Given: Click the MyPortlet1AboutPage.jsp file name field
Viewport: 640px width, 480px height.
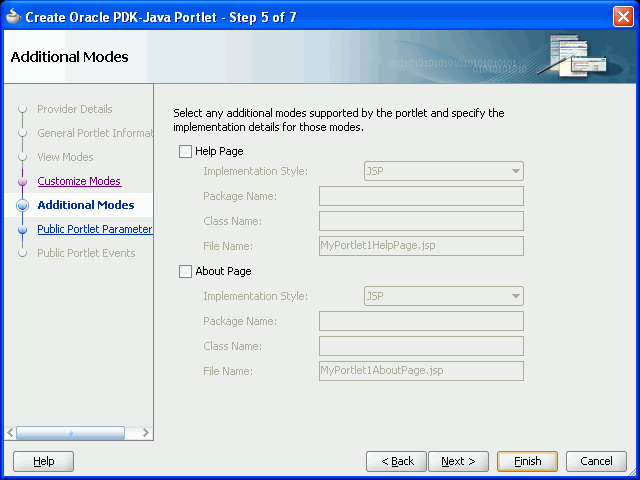Looking at the screenshot, I should [421, 371].
